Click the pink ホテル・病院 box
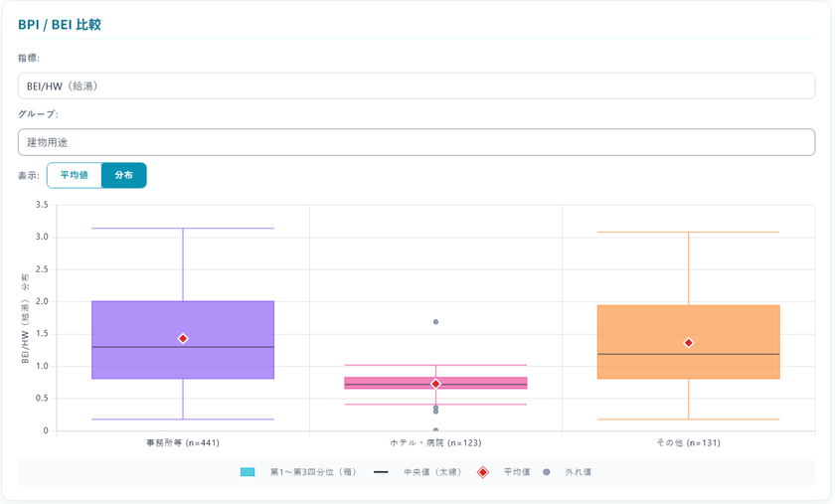 tap(435, 383)
